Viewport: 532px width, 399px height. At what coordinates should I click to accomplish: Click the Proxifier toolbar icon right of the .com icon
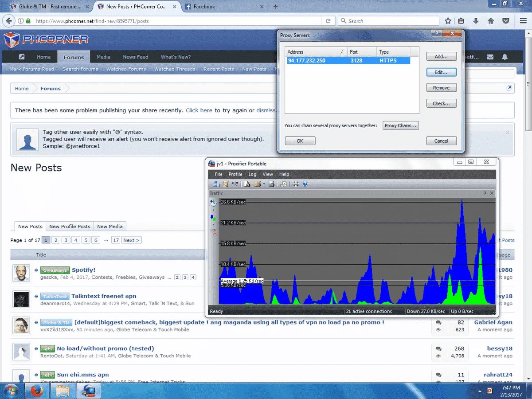pyautogui.click(x=247, y=184)
